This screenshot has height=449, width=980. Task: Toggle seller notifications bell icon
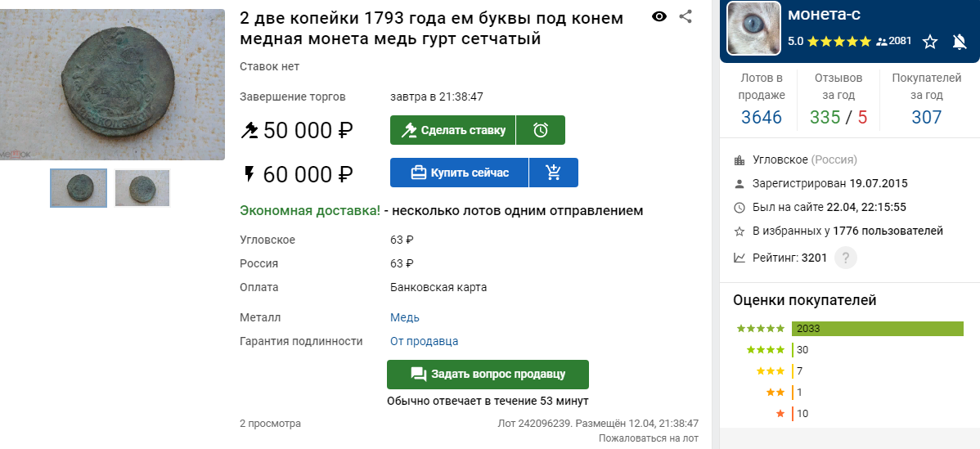point(960,42)
